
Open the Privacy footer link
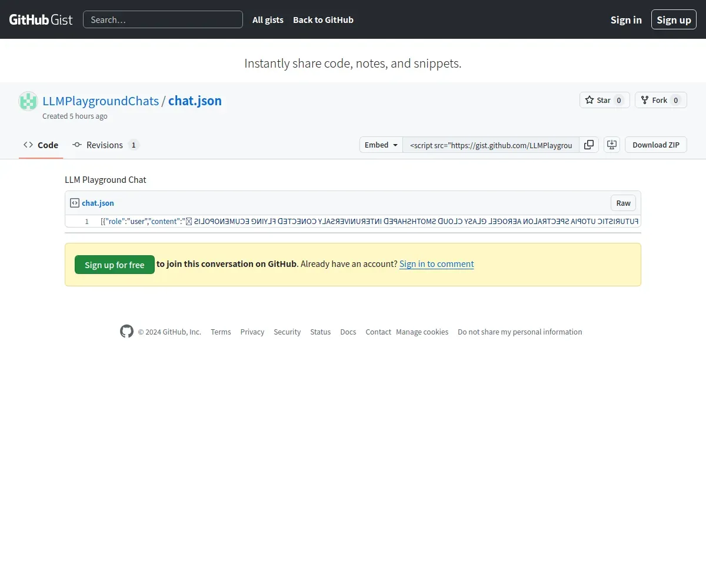(252, 332)
